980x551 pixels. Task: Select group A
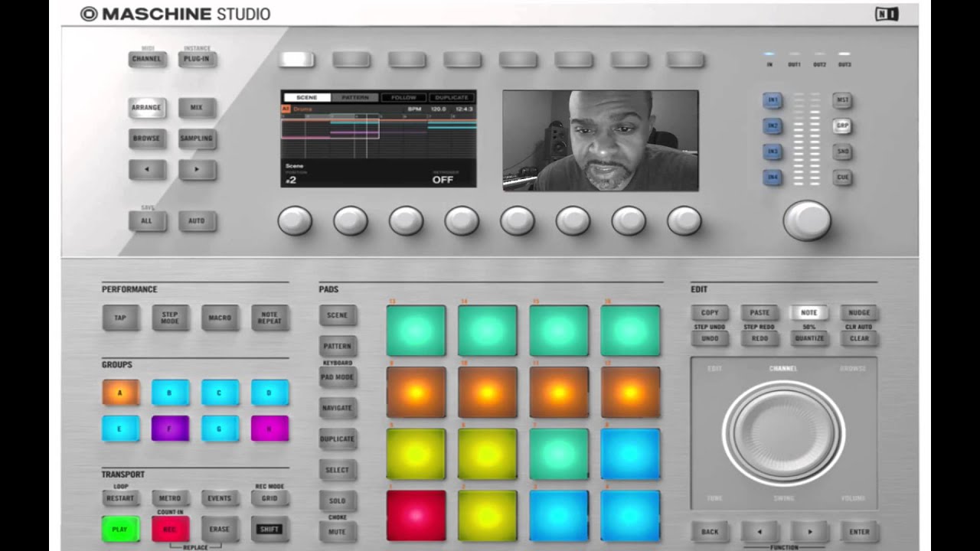pyautogui.click(x=120, y=392)
